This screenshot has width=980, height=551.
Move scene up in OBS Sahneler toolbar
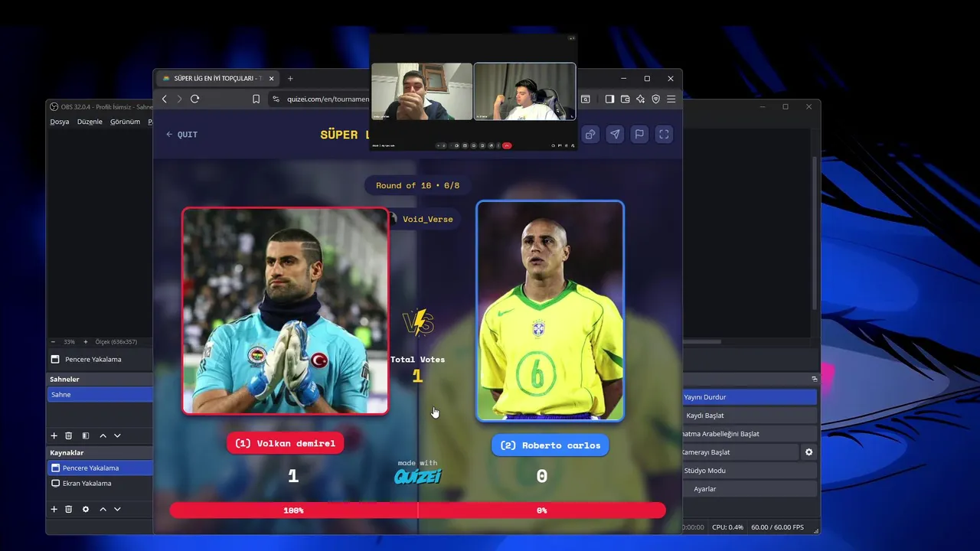pyautogui.click(x=103, y=435)
